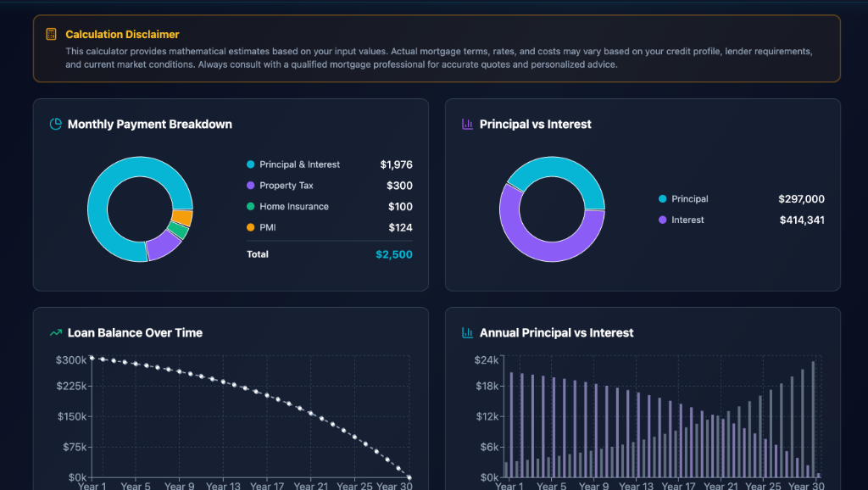The width and height of the screenshot is (868, 490).
Task: Click the $6k axis label
Action: [489, 447]
